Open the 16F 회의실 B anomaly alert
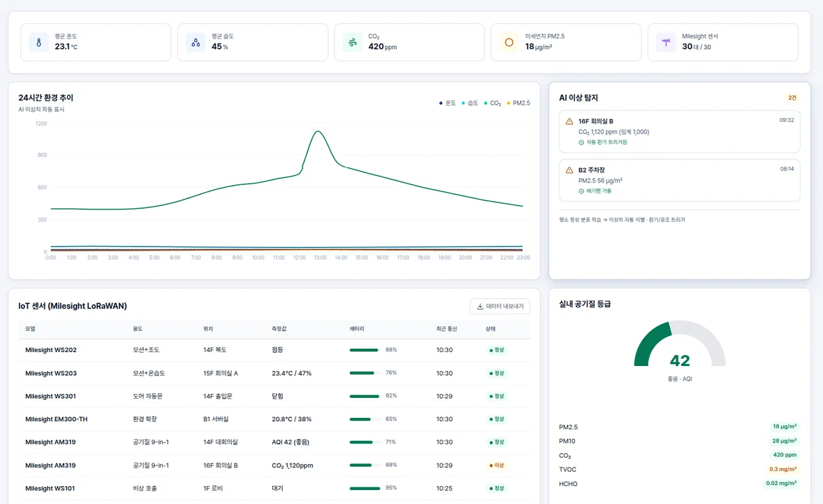The height and width of the screenshot is (504, 823). pos(680,131)
